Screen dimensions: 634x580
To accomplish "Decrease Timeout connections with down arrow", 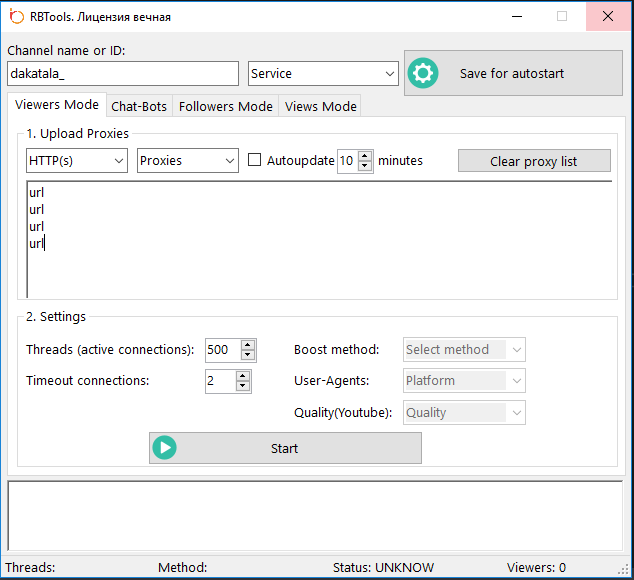I will 242,386.
